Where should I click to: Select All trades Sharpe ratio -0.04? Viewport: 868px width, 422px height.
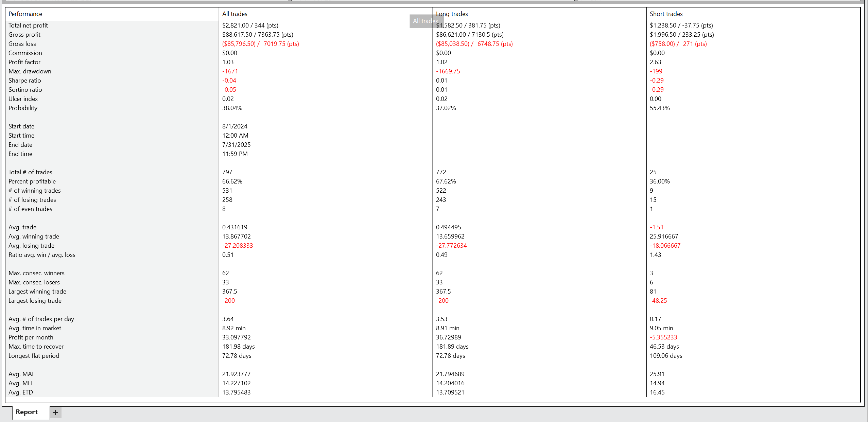pos(229,81)
